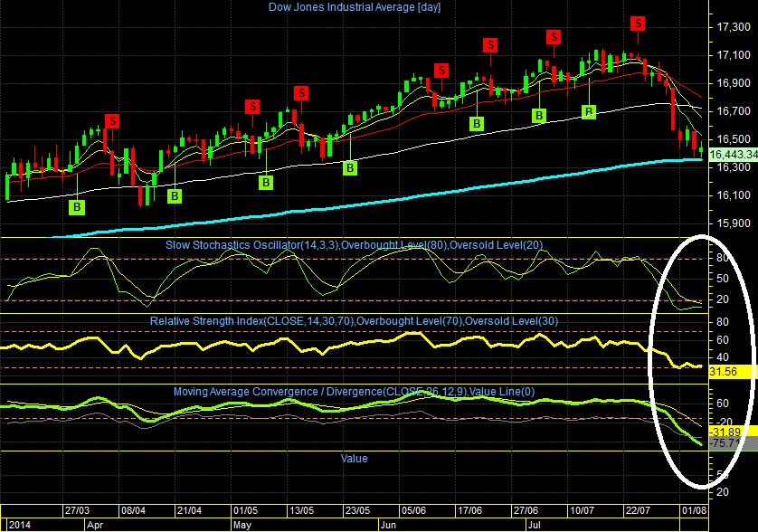The height and width of the screenshot is (532, 758).
Task: Click the S sell marker above 01/05
Action: point(252,107)
